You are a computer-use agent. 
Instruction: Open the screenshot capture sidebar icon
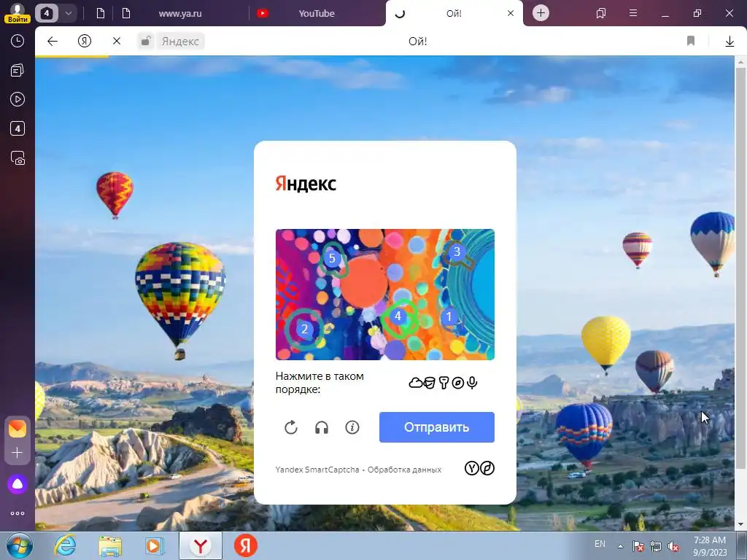[x=18, y=158]
